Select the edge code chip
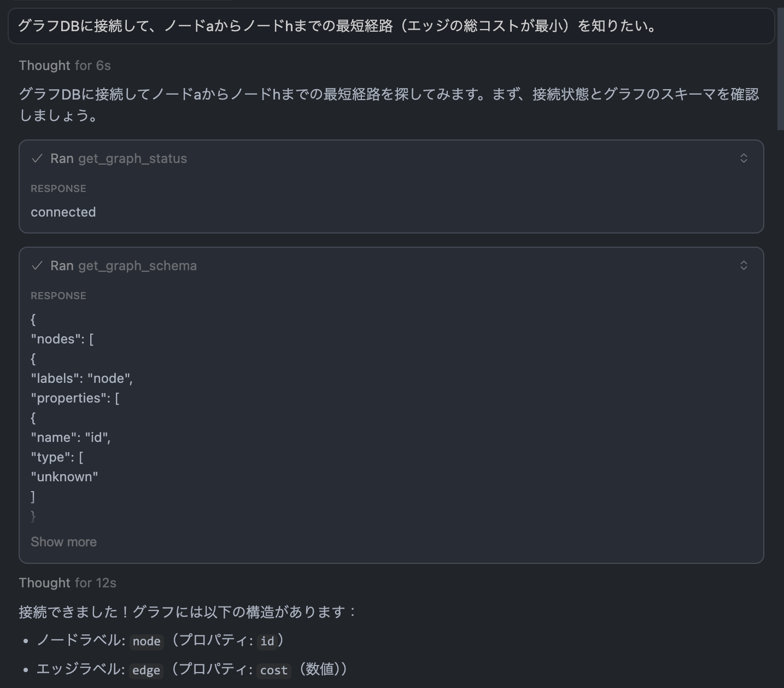This screenshot has height=688, width=784. point(146,670)
